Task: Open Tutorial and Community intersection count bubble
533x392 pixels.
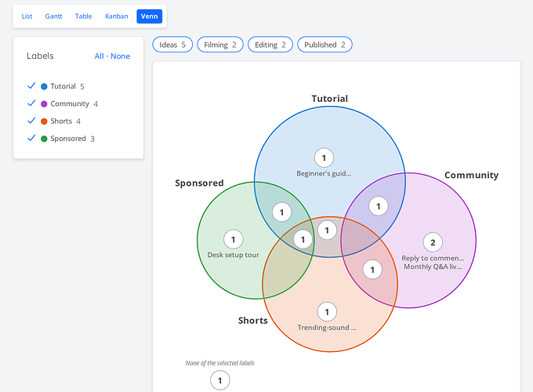Action: tap(379, 206)
